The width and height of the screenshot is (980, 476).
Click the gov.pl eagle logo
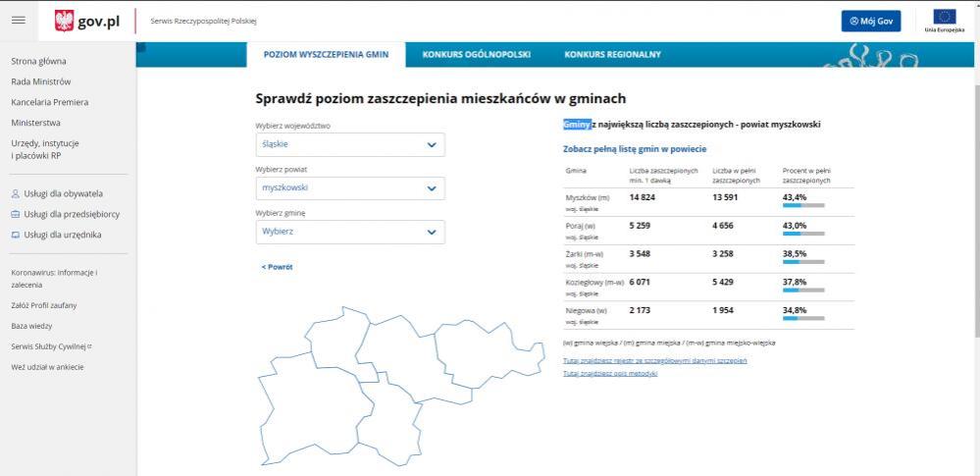[65, 22]
